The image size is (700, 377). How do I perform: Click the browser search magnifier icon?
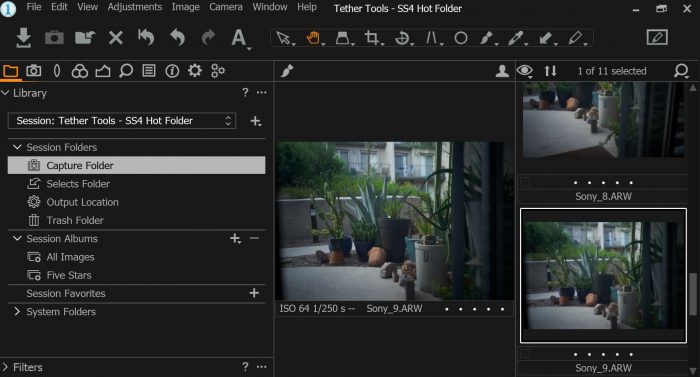click(x=681, y=71)
